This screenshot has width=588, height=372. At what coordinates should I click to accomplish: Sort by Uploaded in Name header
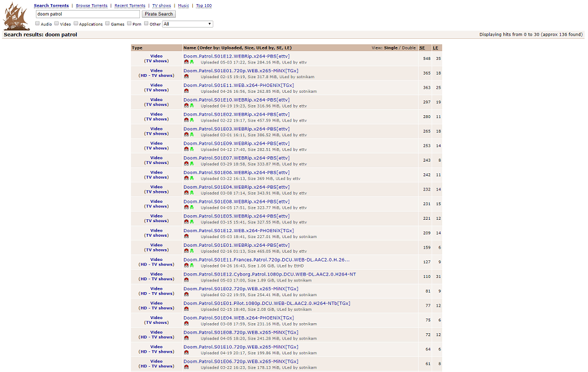click(232, 48)
